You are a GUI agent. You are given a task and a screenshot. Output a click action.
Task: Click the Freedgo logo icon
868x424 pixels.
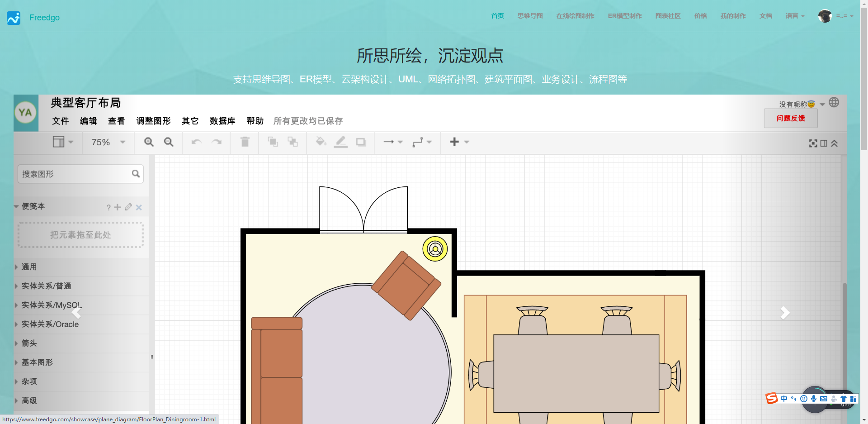[x=14, y=18]
